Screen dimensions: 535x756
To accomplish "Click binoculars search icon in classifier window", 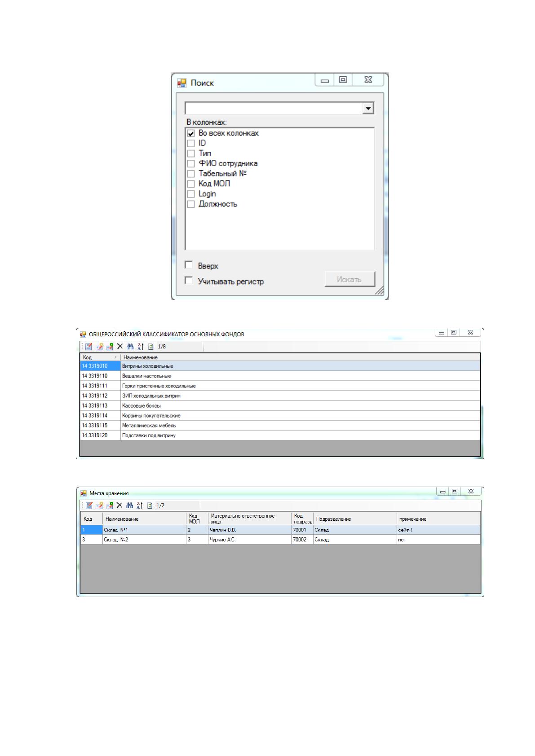I will coord(130,347).
